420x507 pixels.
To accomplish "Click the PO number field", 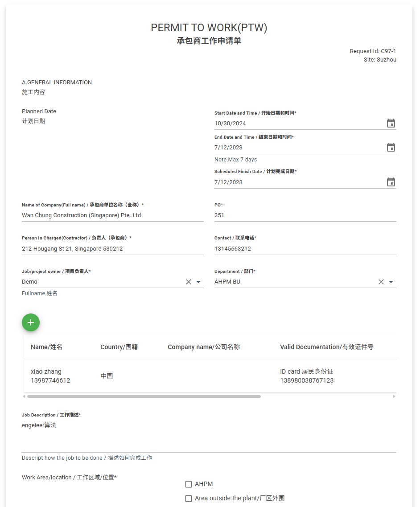I will (x=305, y=215).
